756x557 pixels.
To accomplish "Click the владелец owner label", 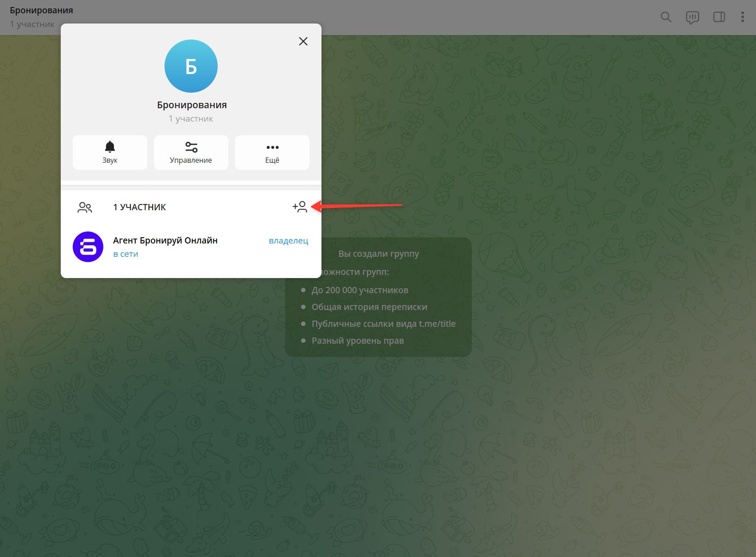I will click(288, 240).
